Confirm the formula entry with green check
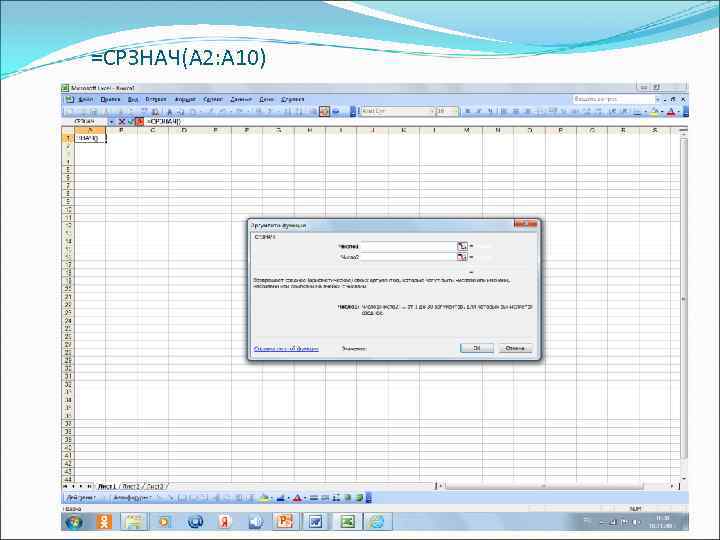 tap(130, 122)
